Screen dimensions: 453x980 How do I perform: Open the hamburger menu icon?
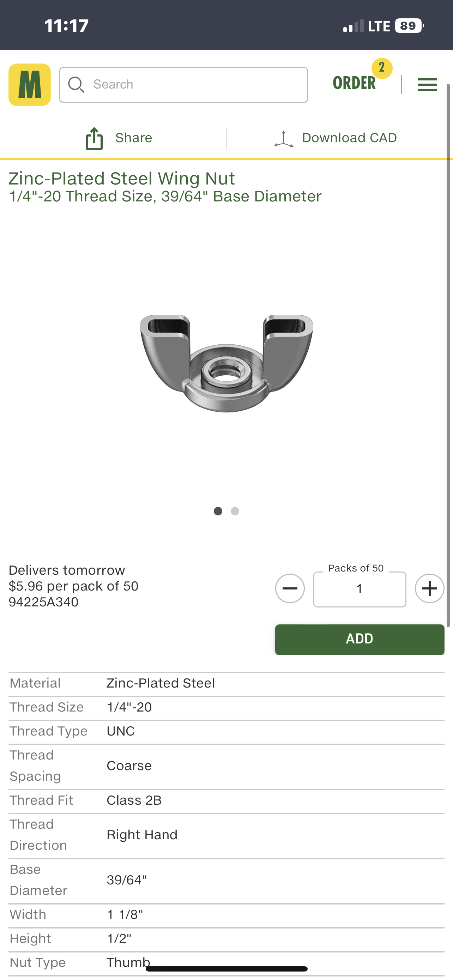pos(427,84)
